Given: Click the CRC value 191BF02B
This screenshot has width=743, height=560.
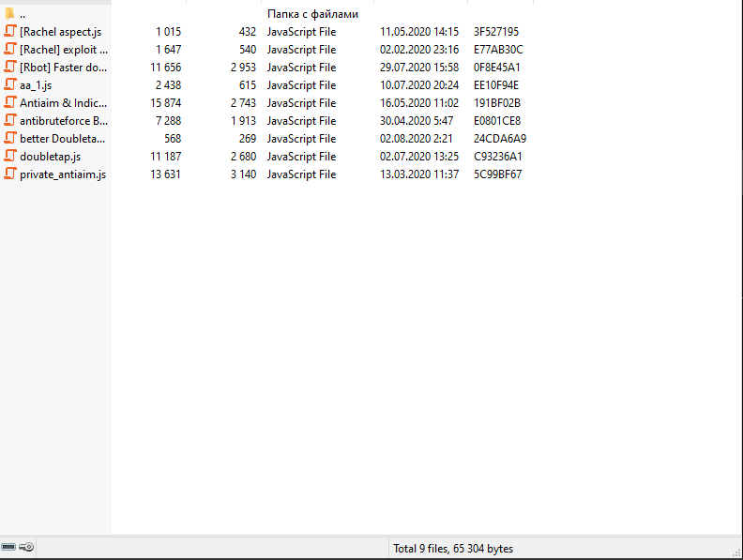Looking at the screenshot, I should tap(497, 103).
